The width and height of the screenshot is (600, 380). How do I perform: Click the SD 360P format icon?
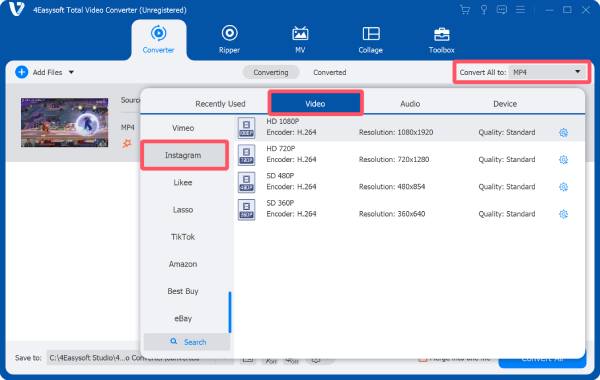coord(246,209)
